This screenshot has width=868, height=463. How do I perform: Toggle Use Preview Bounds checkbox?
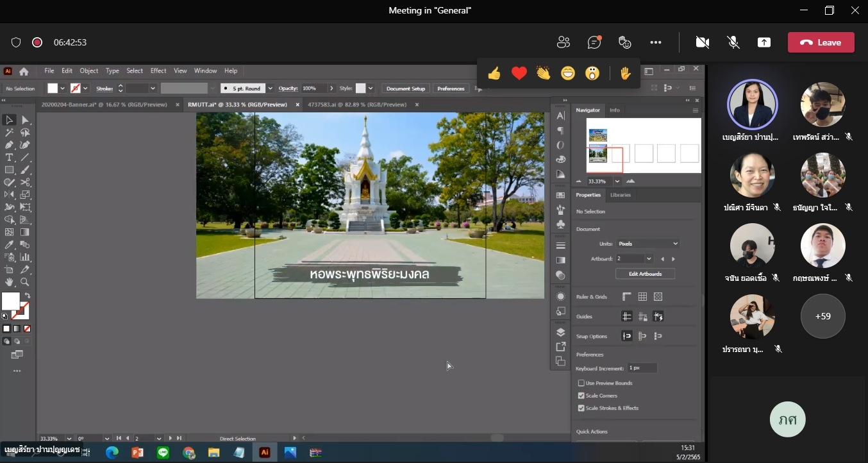click(x=581, y=383)
